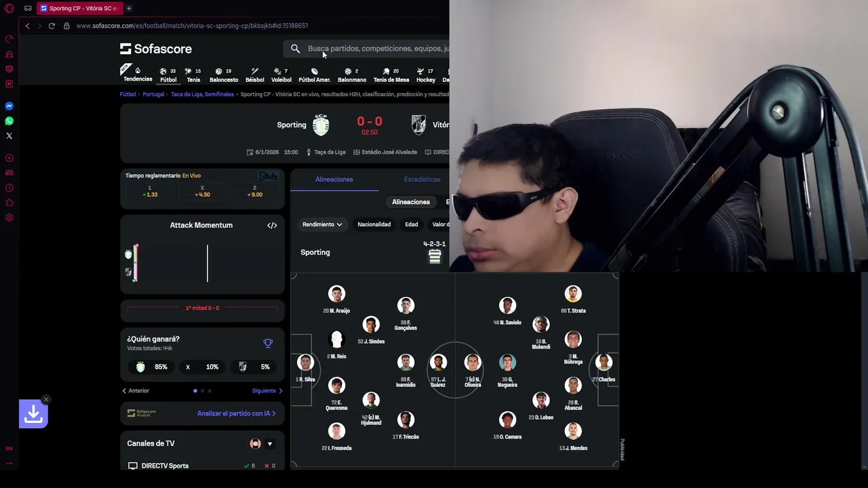Click the Fútbol breadcrumb link

click(128, 94)
